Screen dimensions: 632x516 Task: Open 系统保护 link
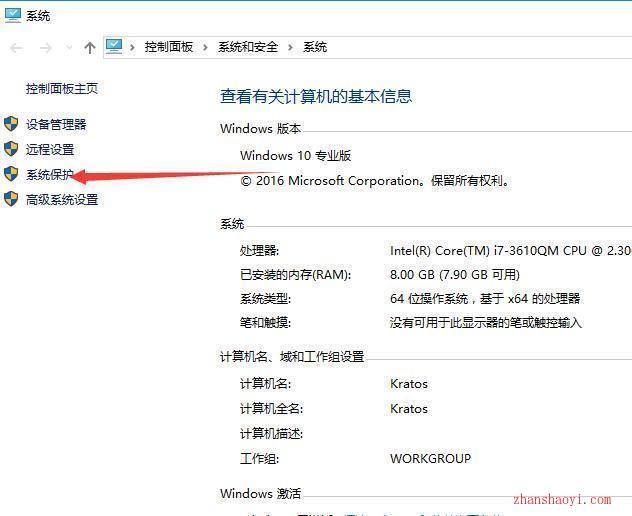pos(50,175)
